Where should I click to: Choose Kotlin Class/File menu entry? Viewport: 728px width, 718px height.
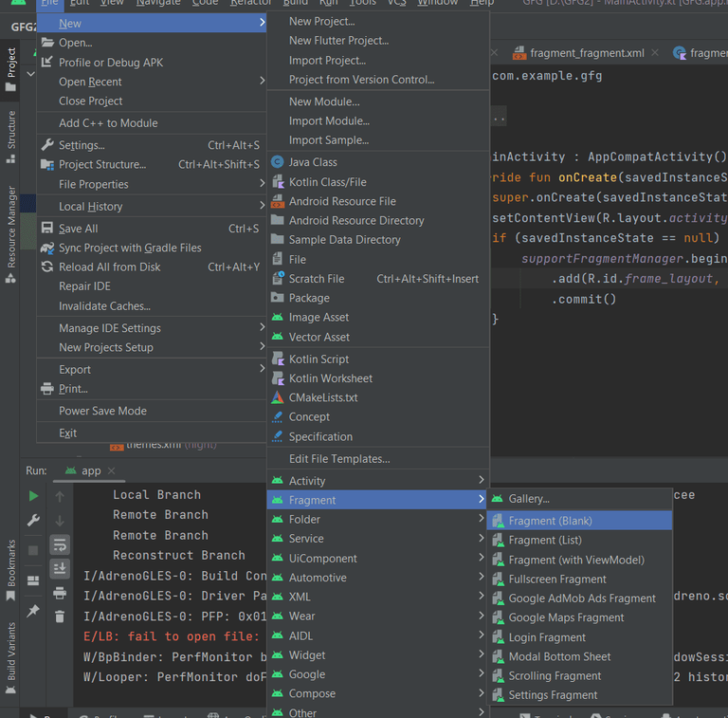pos(327,182)
